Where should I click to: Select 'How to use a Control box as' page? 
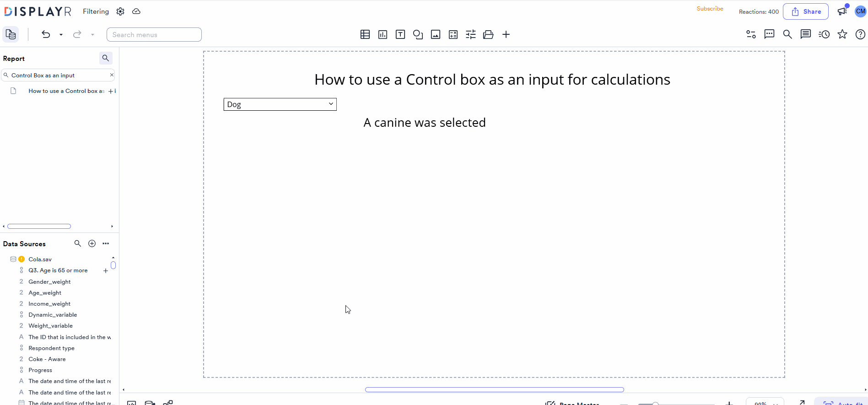[x=66, y=91]
